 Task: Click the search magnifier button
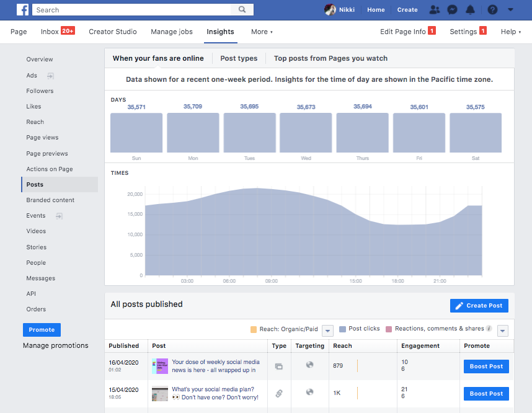(242, 9)
